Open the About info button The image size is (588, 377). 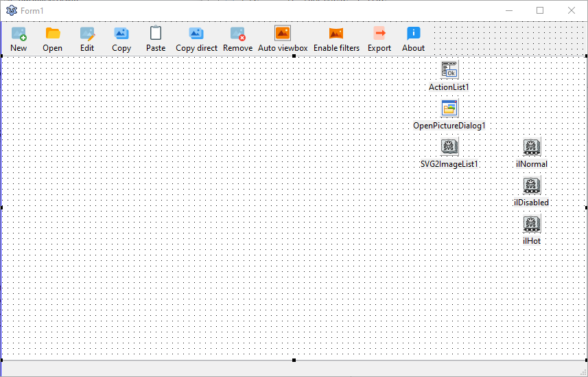point(413,38)
